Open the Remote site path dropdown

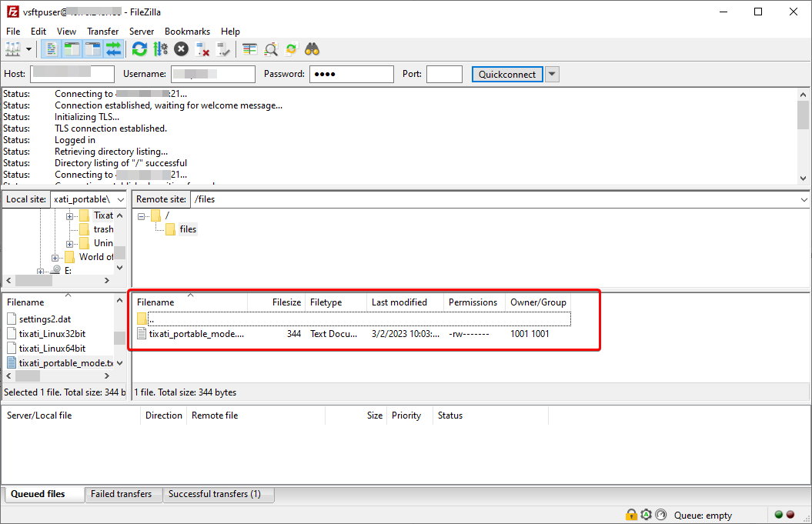pos(804,199)
